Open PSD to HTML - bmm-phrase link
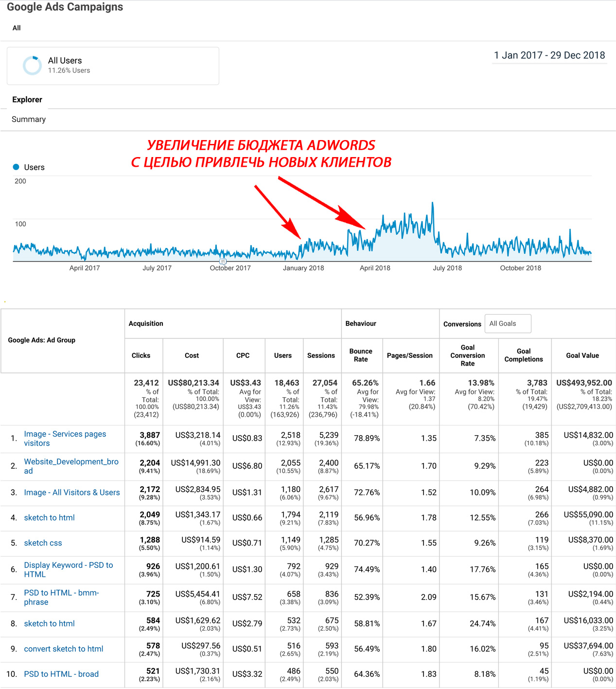Viewport: 616px width, 689px height. [x=61, y=597]
